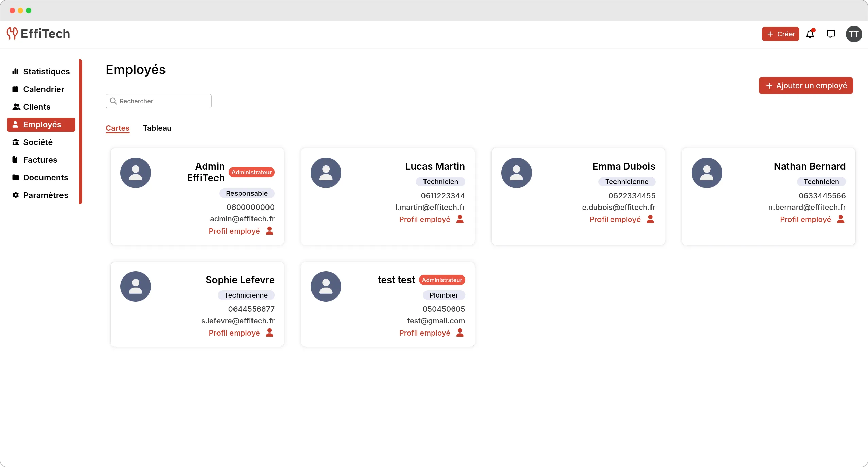Switch to the Tableau view

157,128
